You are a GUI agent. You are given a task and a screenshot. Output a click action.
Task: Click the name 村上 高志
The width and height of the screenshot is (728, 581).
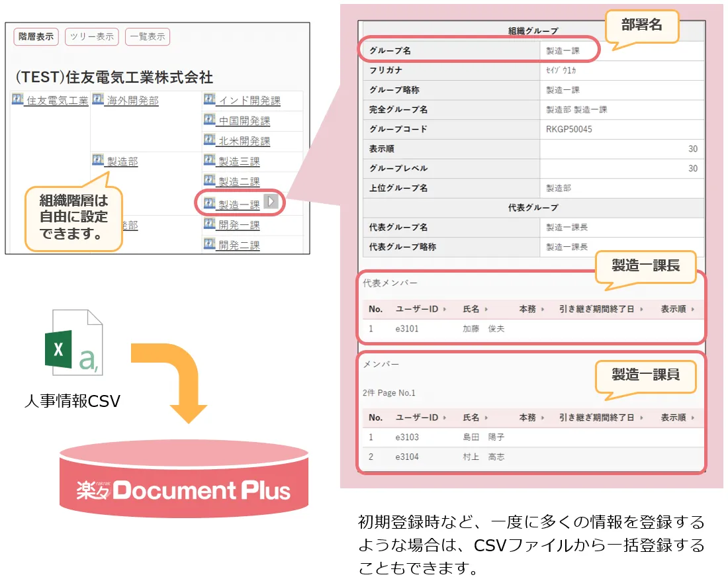pyautogui.click(x=483, y=457)
